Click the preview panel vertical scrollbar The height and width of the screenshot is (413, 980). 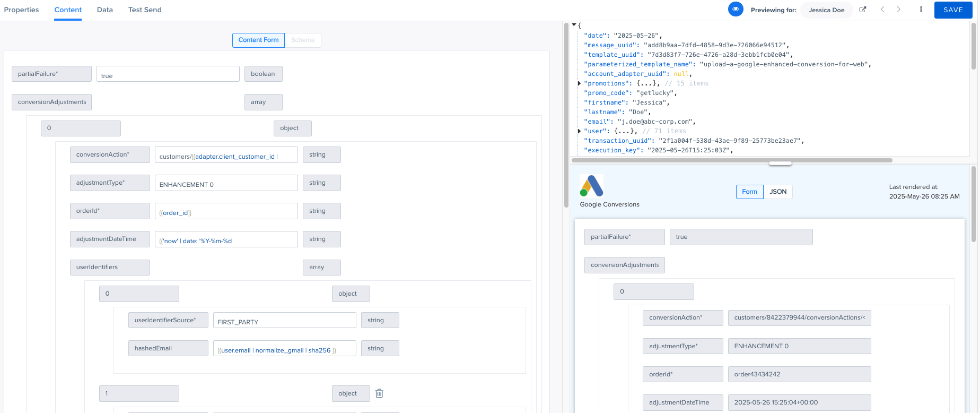[x=973, y=204]
